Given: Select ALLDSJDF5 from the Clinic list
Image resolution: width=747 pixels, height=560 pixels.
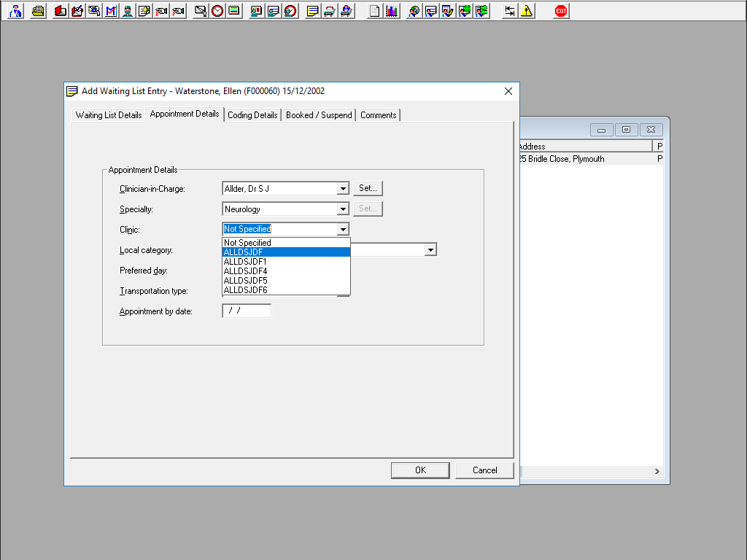Looking at the screenshot, I should (x=286, y=281).
